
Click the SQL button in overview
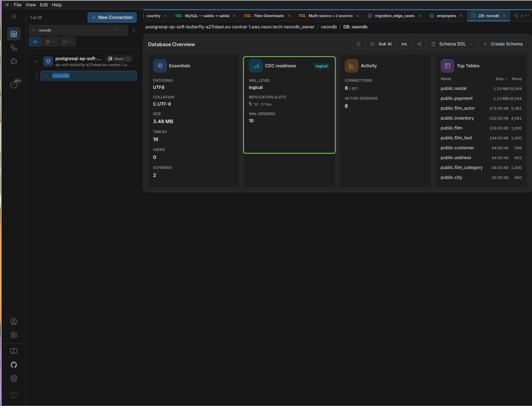coord(404,44)
